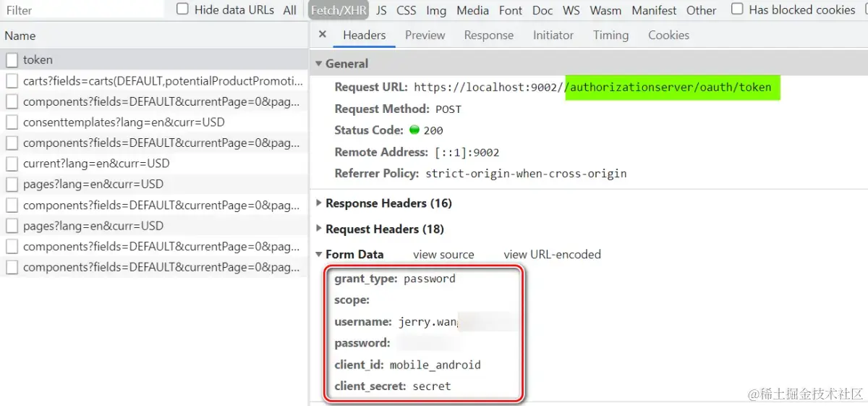Screen dimensions: 868x406
Task: Click the file icon beside consenttemplates request
Action: pyautogui.click(x=12, y=122)
